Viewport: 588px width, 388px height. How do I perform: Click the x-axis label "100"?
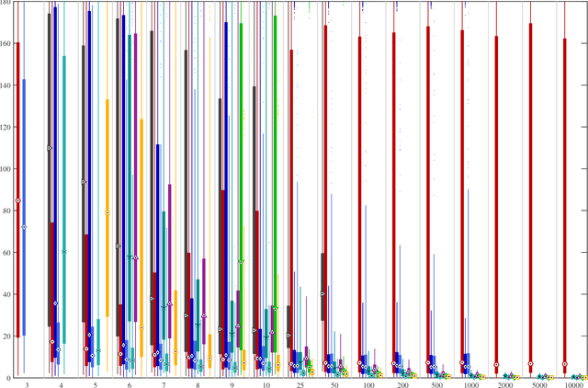369,385
